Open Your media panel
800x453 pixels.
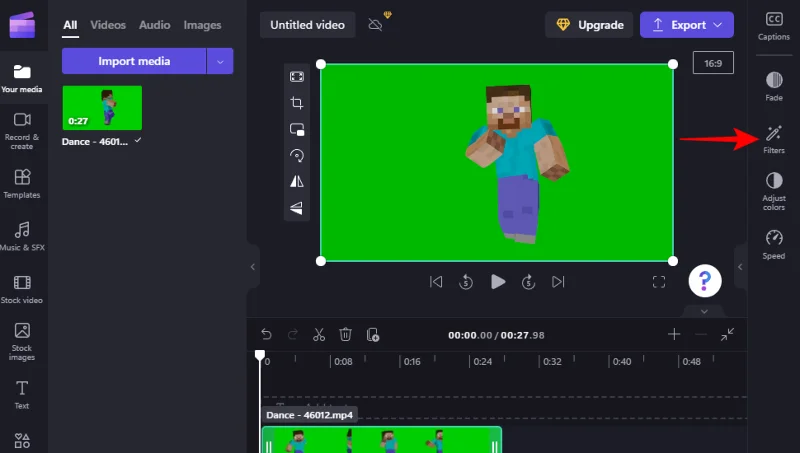22,78
